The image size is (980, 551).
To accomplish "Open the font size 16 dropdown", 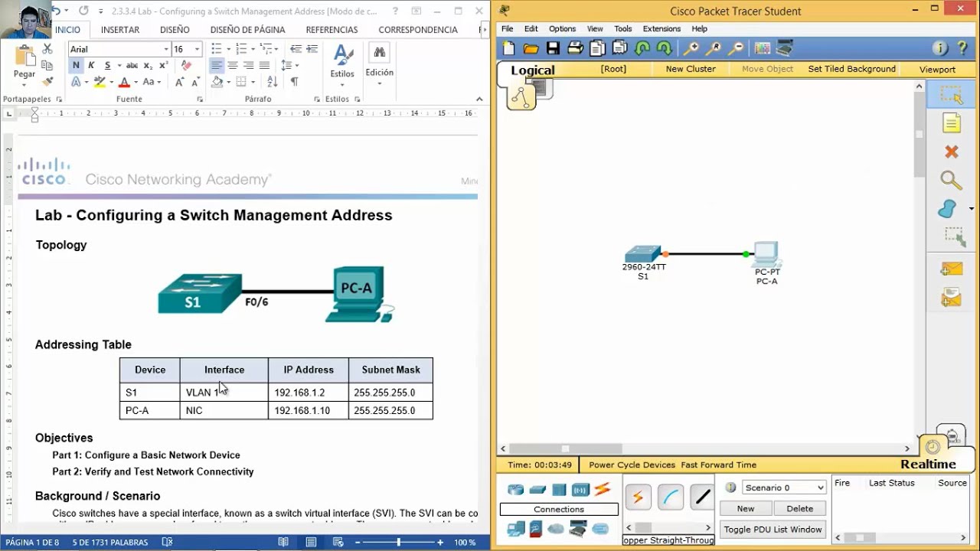I will tap(197, 49).
